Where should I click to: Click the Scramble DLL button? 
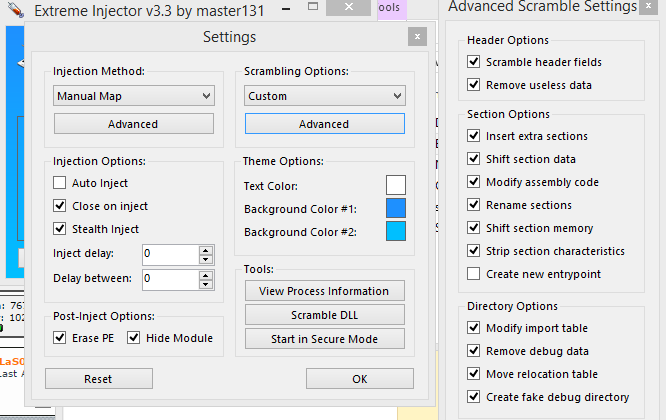325,315
